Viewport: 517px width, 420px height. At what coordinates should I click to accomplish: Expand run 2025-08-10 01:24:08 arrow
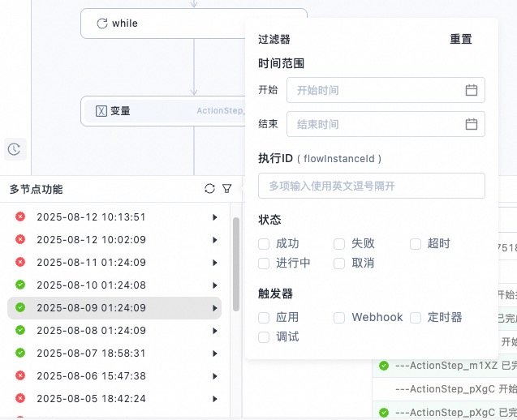215,285
